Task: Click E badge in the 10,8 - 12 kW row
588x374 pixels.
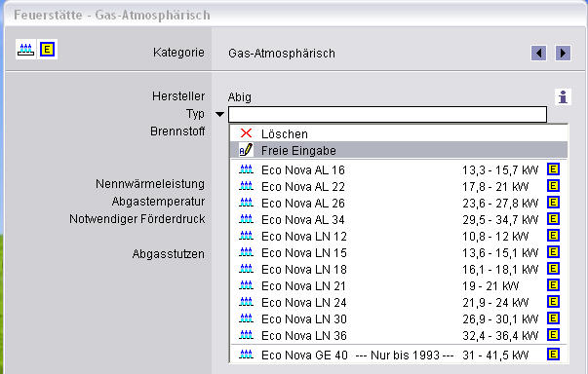Action: click(553, 236)
